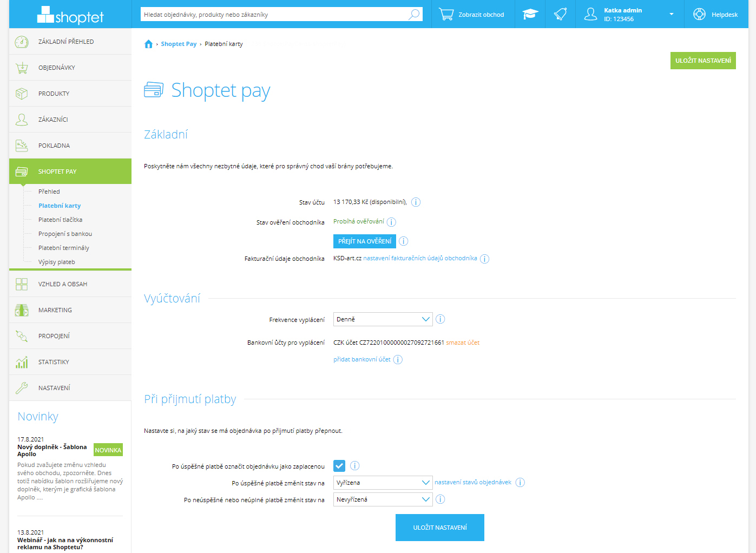Click bottom Uložit nastavení blue button

[440, 528]
